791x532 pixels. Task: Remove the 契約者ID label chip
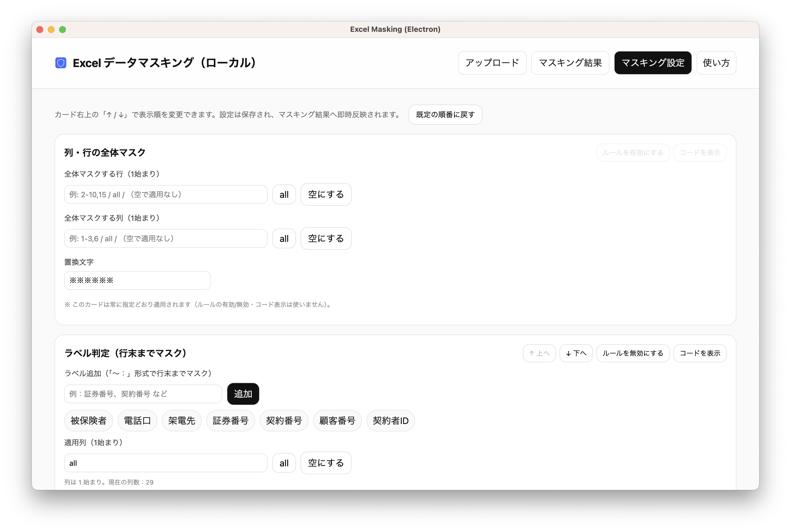pos(390,421)
